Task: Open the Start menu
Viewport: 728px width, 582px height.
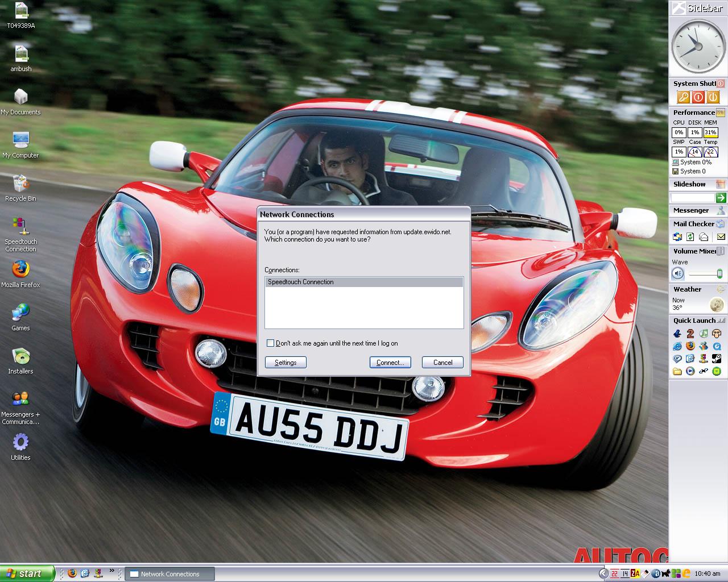Action: click(x=27, y=573)
